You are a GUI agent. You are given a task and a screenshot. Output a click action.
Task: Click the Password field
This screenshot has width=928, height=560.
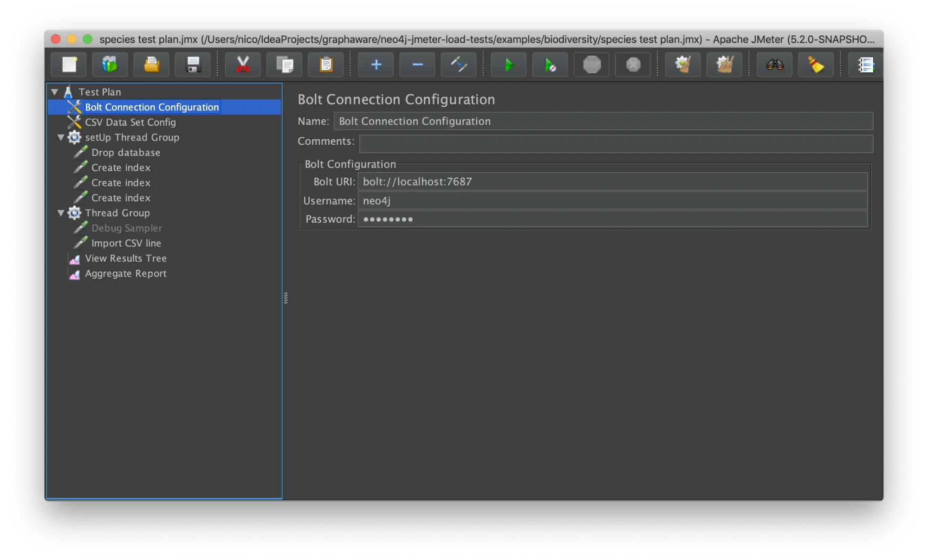click(x=612, y=219)
